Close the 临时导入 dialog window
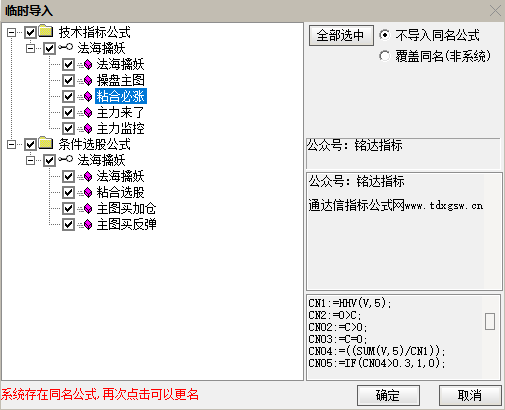This screenshot has width=505, height=410. (495, 11)
